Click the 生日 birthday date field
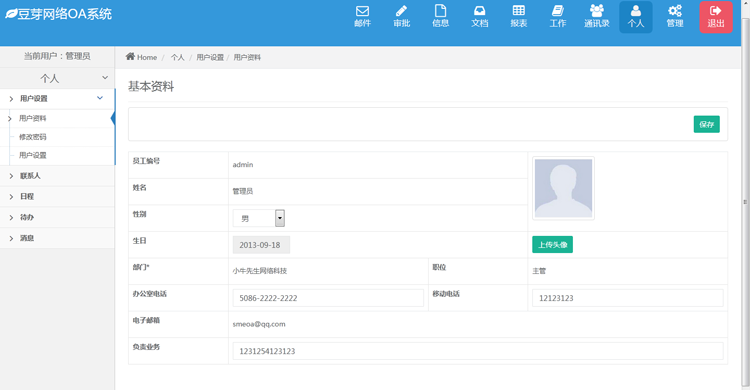The image size is (750, 390). (261, 245)
